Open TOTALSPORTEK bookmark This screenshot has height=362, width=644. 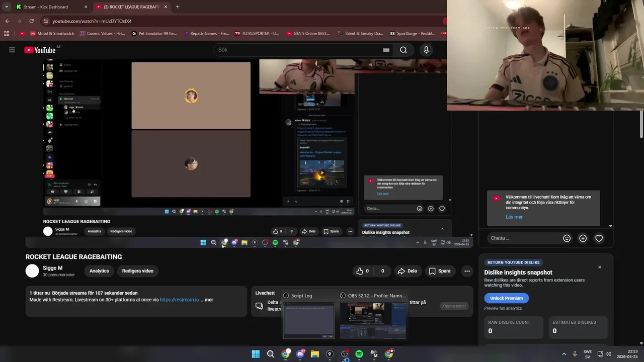point(257,34)
